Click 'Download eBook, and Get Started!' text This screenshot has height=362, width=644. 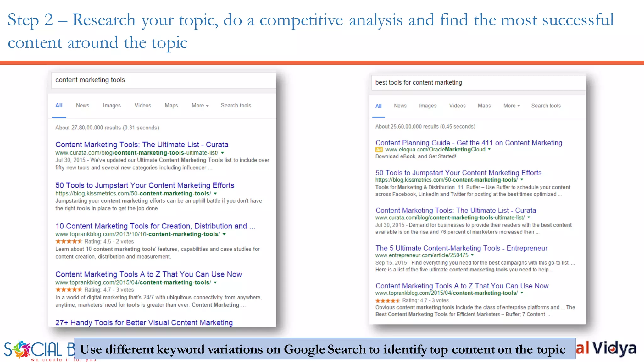tap(416, 156)
